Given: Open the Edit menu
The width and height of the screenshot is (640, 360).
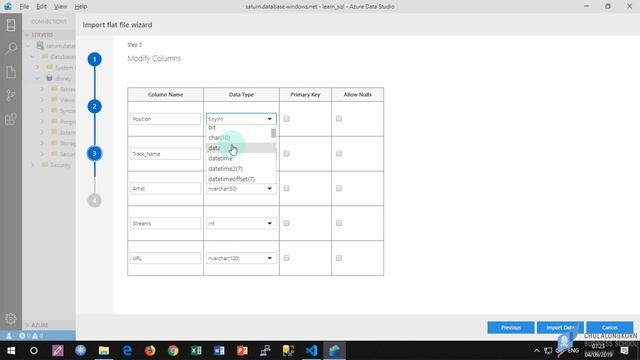Looking at the screenshot, I should pyautogui.click(x=41, y=7).
